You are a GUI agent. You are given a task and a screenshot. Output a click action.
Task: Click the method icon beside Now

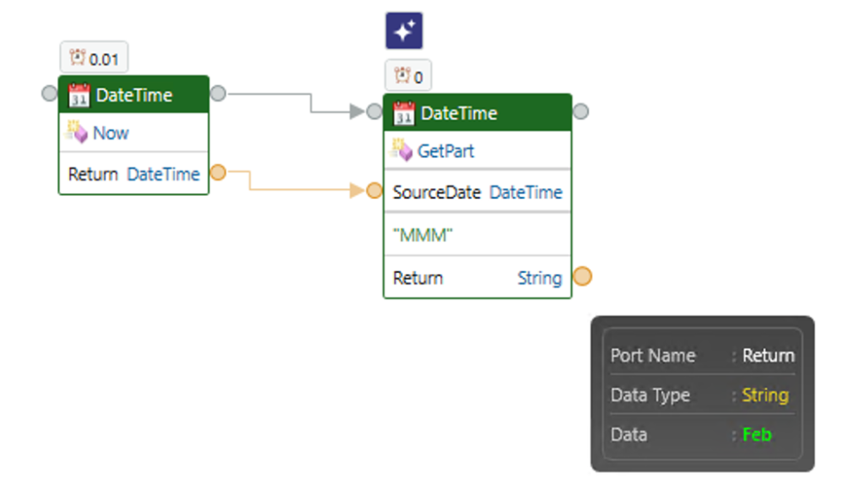(77, 132)
